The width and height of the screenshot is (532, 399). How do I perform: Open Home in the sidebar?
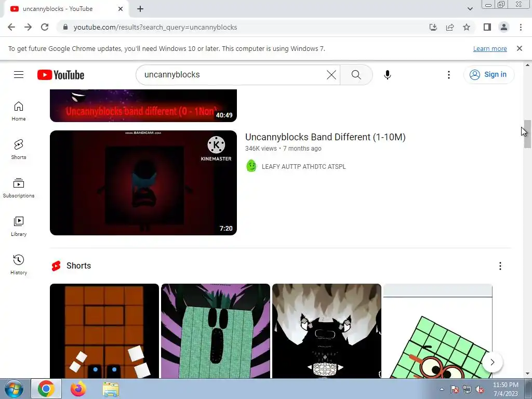(19, 111)
